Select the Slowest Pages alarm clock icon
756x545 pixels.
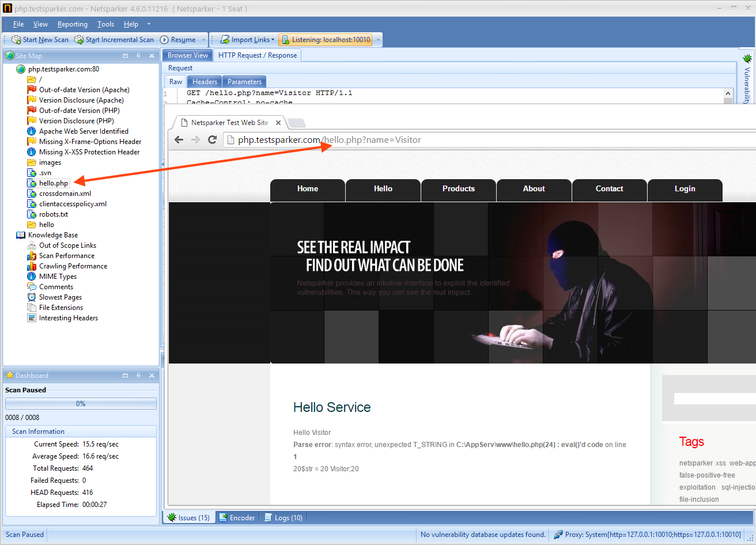31,297
